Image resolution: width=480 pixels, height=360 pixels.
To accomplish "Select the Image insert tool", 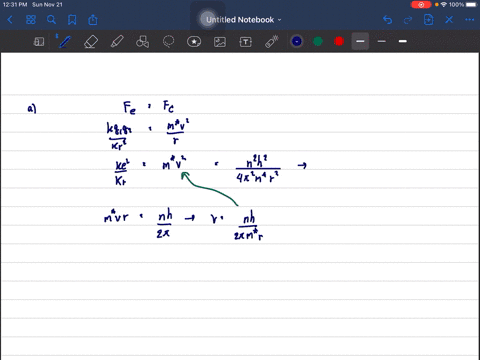I will (220, 42).
